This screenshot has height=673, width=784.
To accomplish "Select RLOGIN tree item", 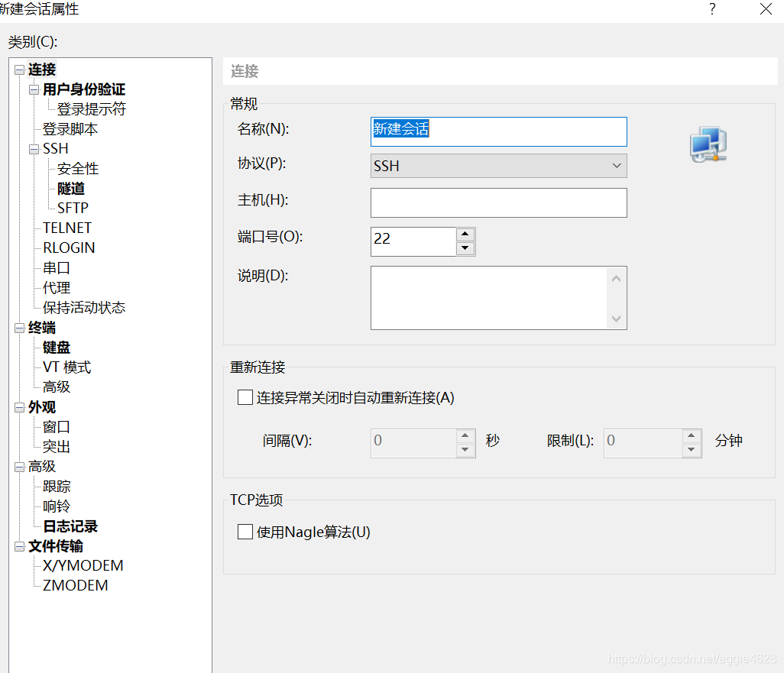I will point(69,248).
